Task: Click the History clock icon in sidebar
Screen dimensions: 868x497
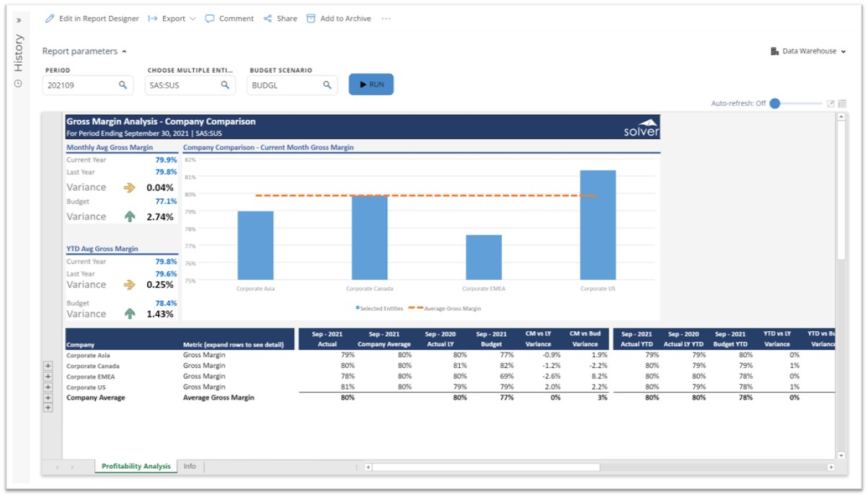Action: click(x=18, y=84)
